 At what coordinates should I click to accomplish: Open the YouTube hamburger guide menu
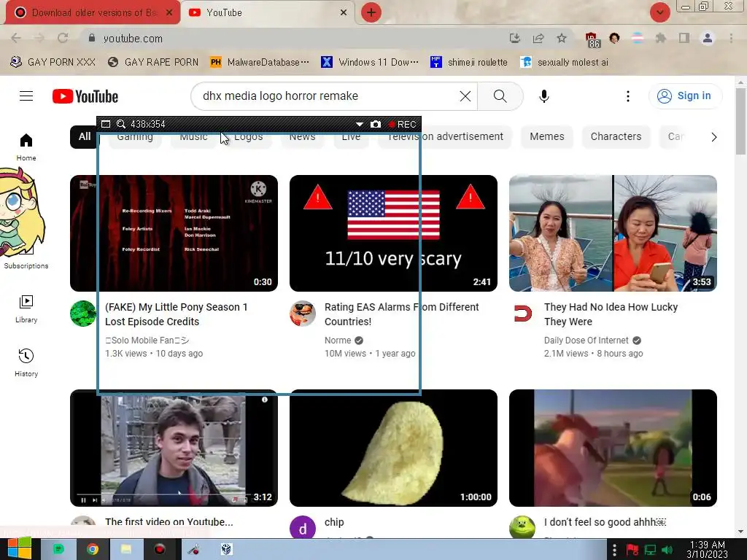tap(26, 96)
